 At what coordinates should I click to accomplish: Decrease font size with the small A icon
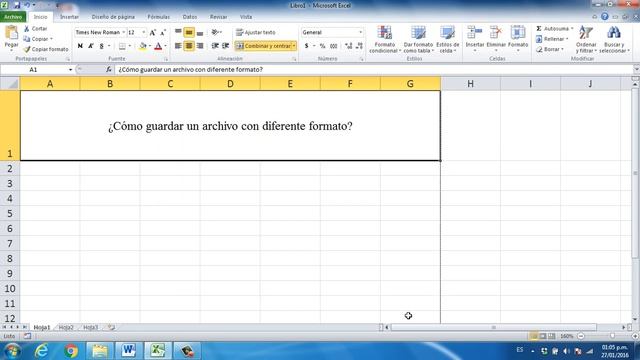coord(162,32)
